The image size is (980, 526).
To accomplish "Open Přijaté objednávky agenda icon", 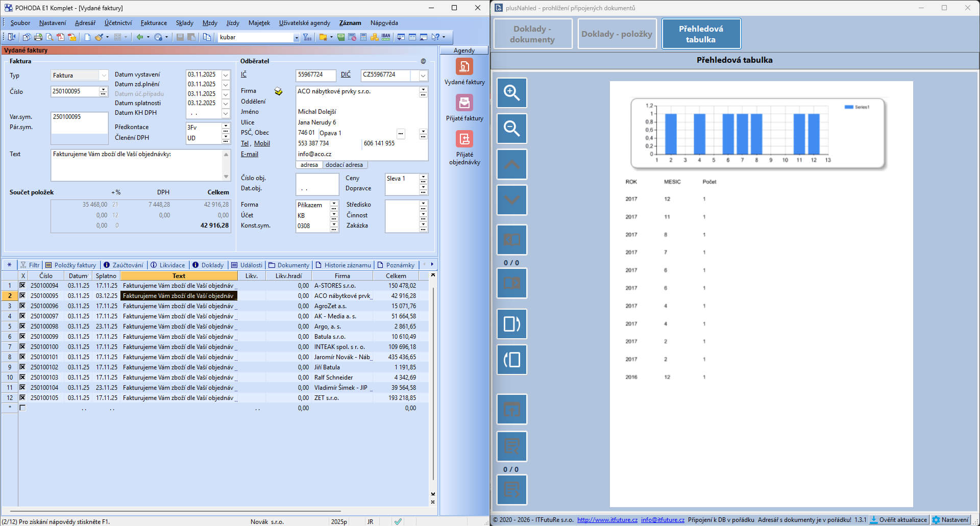I will click(464, 139).
